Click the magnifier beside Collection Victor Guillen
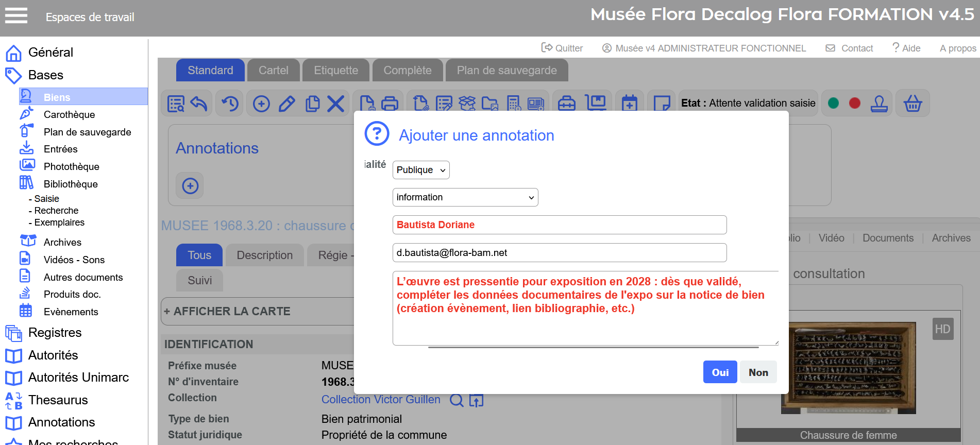The height and width of the screenshot is (445, 980). (x=457, y=400)
